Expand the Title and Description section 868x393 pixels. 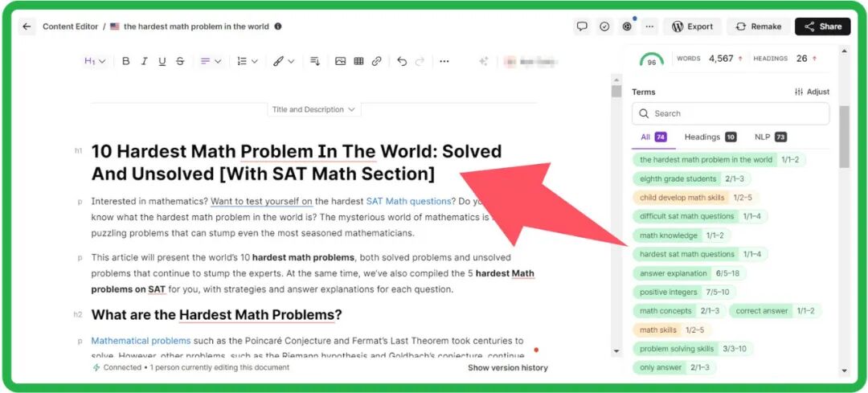click(x=313, y=109)
